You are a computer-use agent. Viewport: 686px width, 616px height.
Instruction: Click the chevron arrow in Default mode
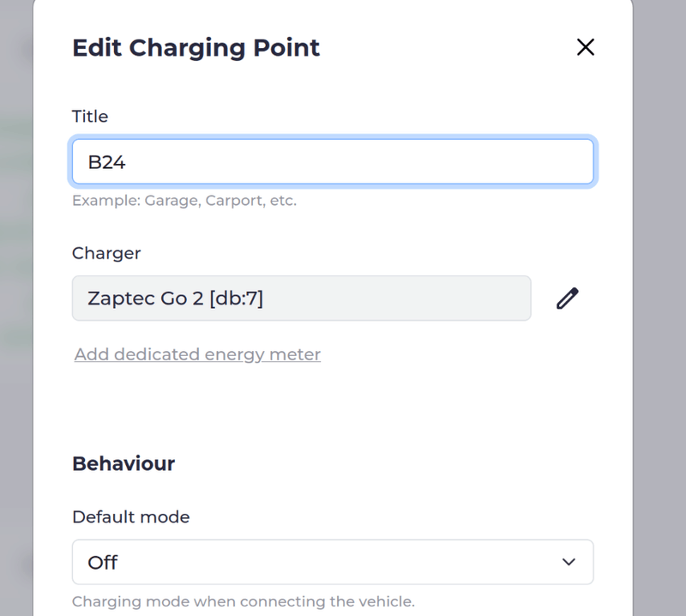(x=569, y=562)
